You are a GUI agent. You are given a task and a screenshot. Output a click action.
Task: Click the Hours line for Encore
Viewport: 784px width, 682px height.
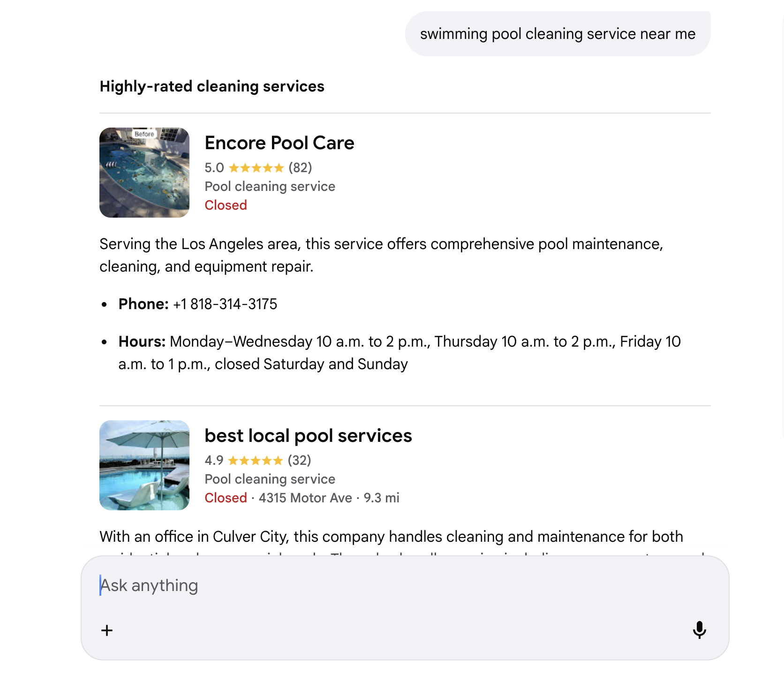(399, 342)
